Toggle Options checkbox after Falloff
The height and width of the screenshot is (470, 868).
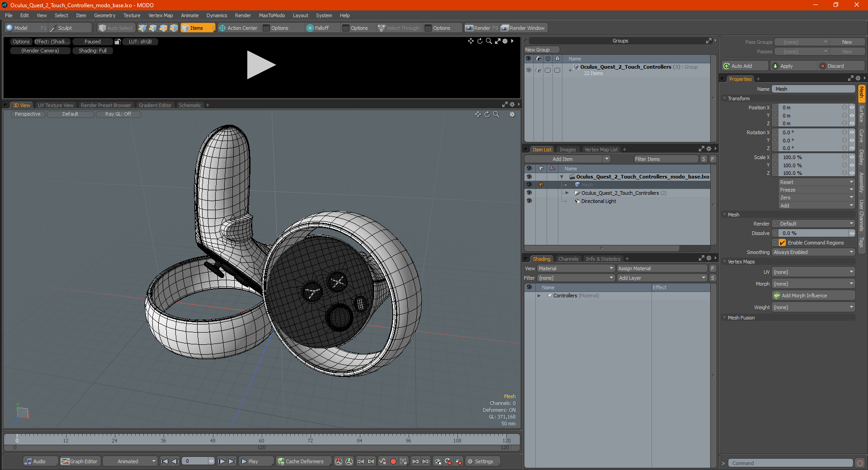346,28
